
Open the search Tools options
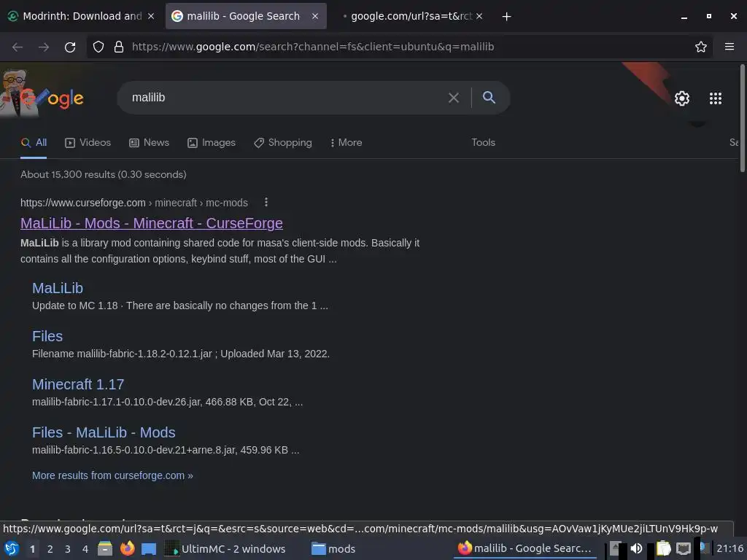(483, 143)
